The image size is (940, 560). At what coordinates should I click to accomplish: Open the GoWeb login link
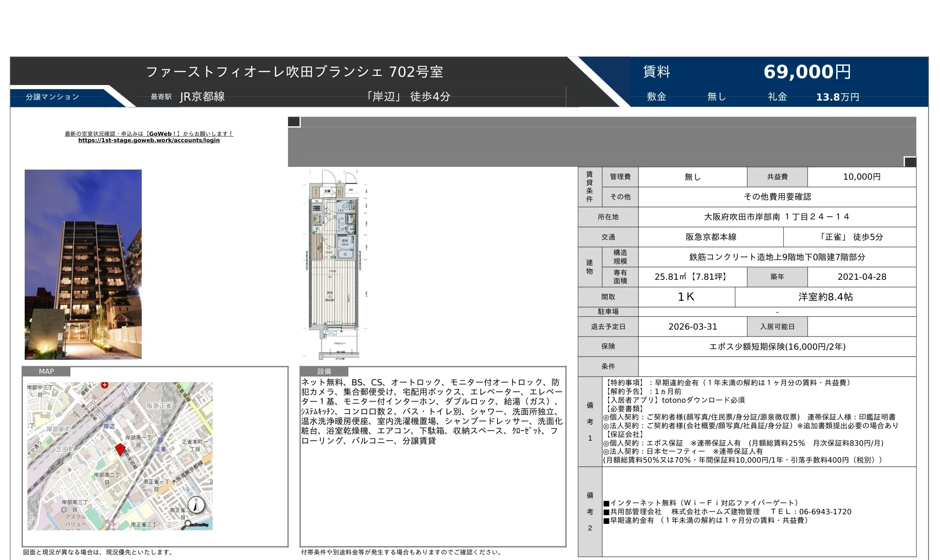[x=149, y=140]
